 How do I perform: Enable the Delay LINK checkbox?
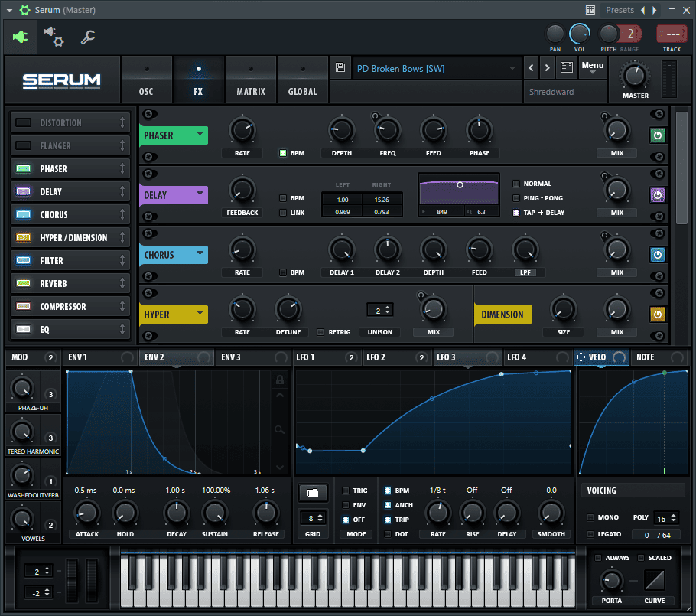click(283, 213)
